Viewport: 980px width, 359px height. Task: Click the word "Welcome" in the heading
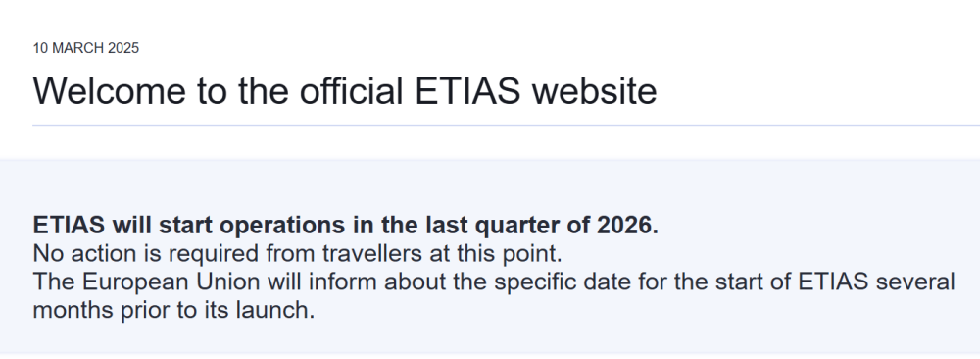(110, 90)
